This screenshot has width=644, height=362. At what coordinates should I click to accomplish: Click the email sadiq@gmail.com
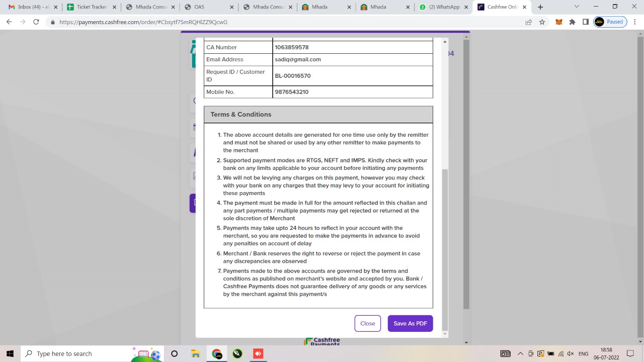(x=298, y=59)
